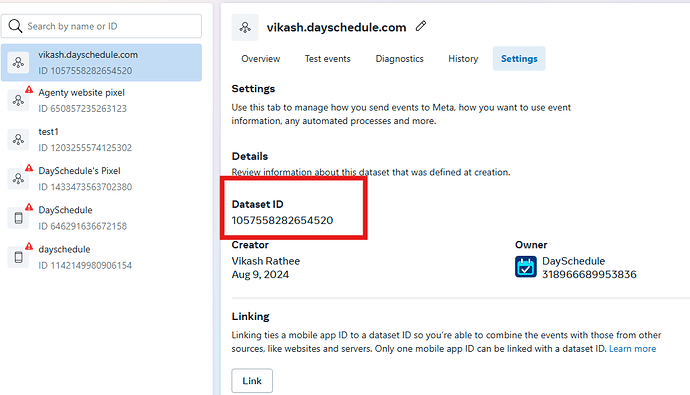690x395 pixels.
Task: Select Agenty website pixel in the list
Action: click(x=101, y=101)
